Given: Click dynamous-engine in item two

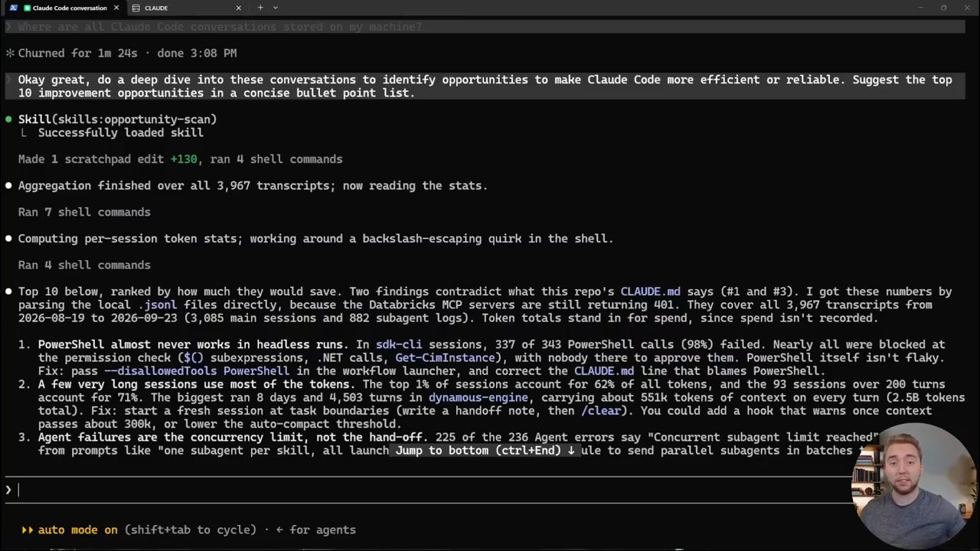Looking at the screenshot, I should 478,398.
